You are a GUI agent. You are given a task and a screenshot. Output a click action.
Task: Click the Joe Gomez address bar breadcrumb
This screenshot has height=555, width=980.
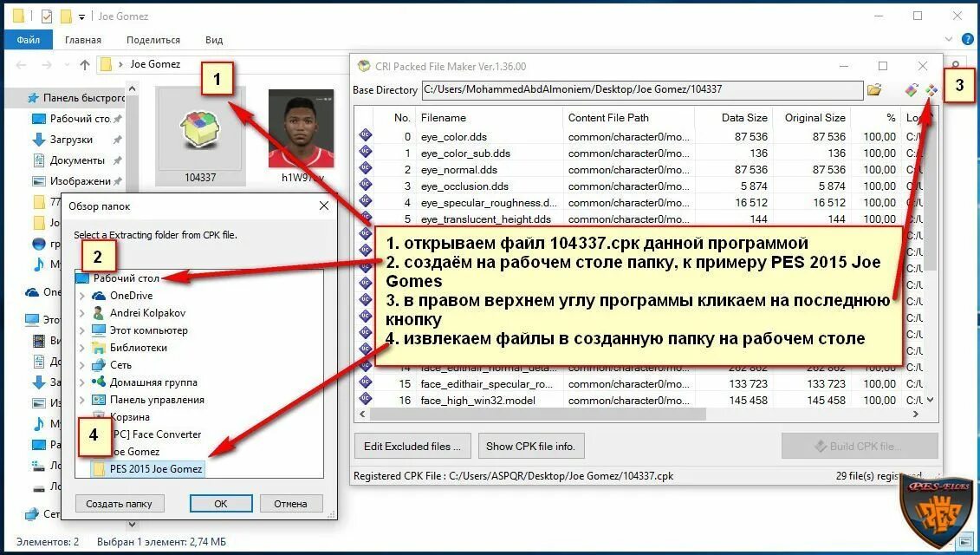(x=155, y=64)
